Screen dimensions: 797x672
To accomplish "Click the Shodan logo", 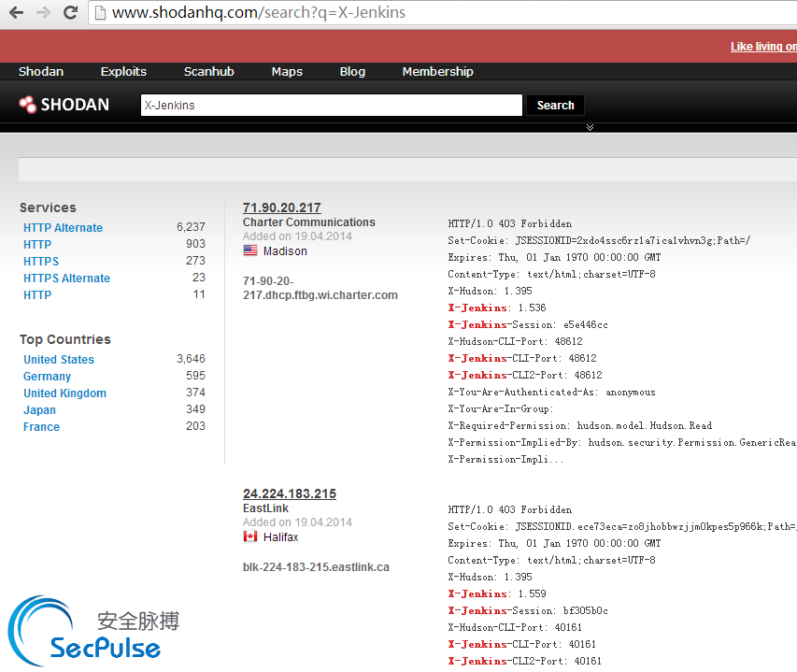I will pos(64,105).
